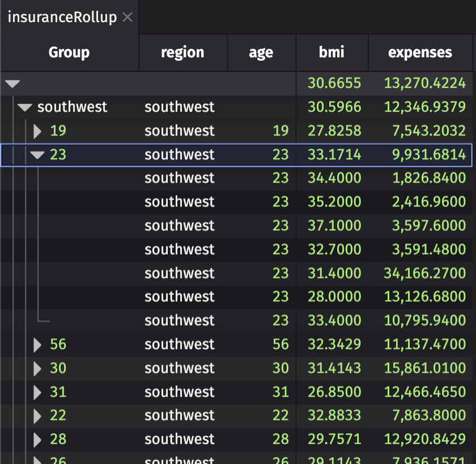Sort by the age column header

261,52
